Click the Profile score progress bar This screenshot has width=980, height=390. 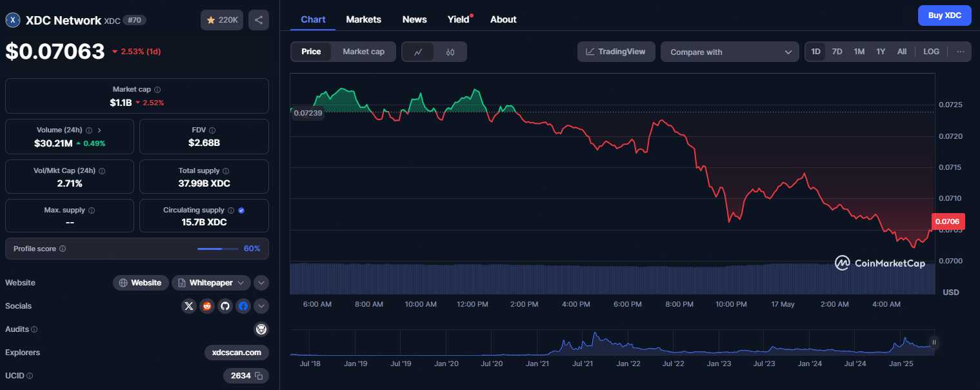(x=219, y=249)
